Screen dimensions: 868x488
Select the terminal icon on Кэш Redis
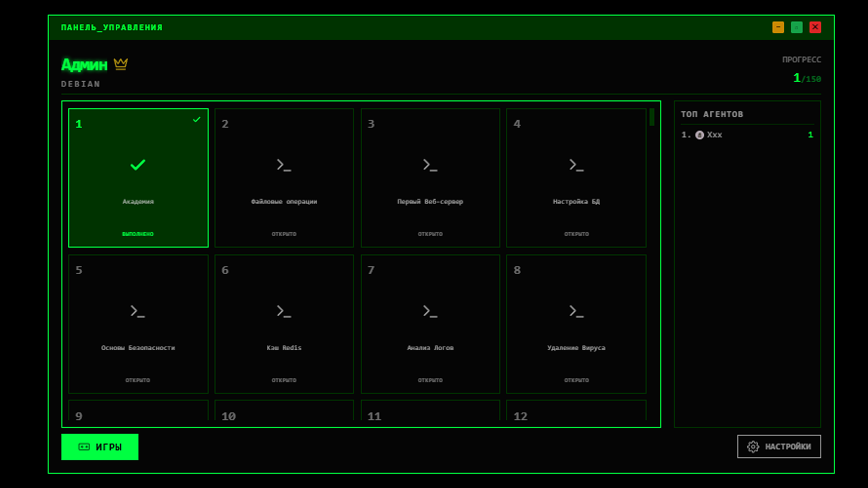[284, 312]
